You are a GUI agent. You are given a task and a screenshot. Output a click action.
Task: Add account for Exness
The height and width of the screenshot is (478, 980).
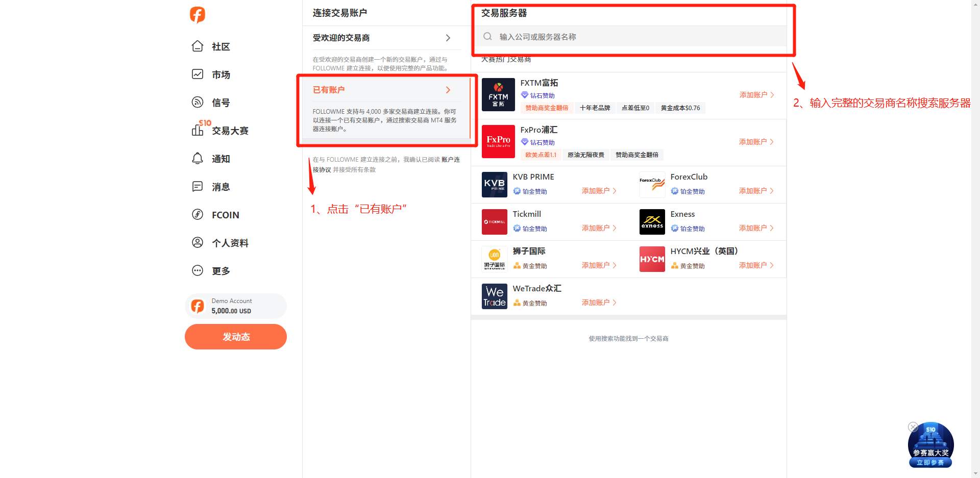[756, 228]
